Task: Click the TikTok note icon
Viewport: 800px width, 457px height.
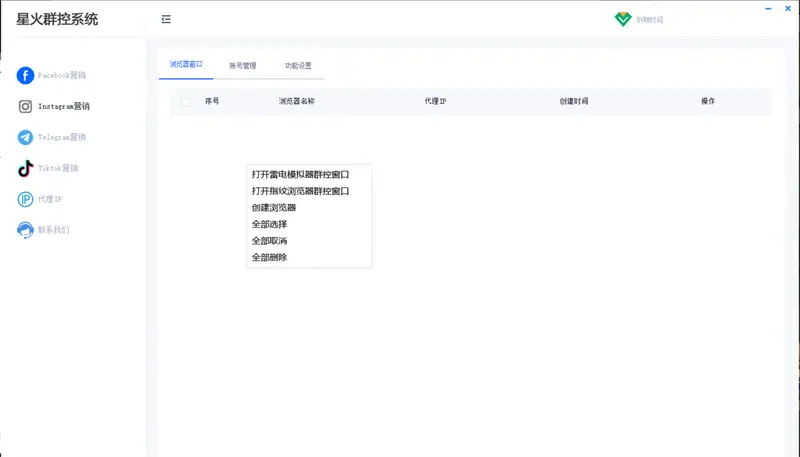Action: (26, 168)
